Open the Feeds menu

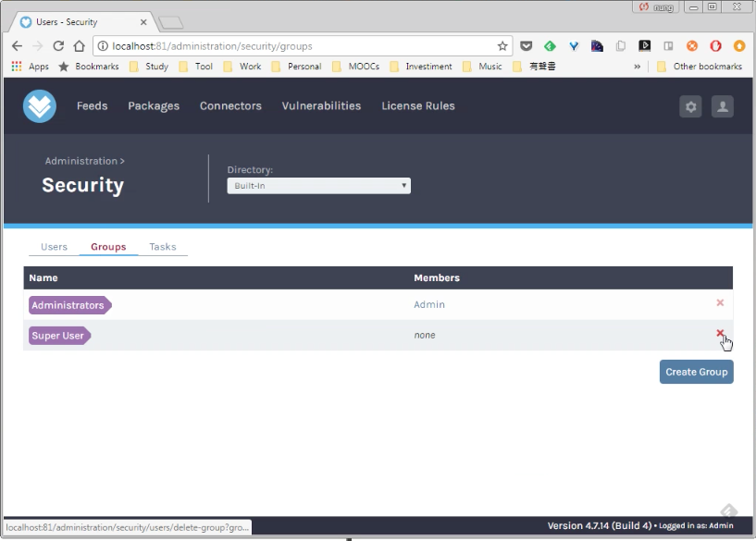click(x=93, y=106)
